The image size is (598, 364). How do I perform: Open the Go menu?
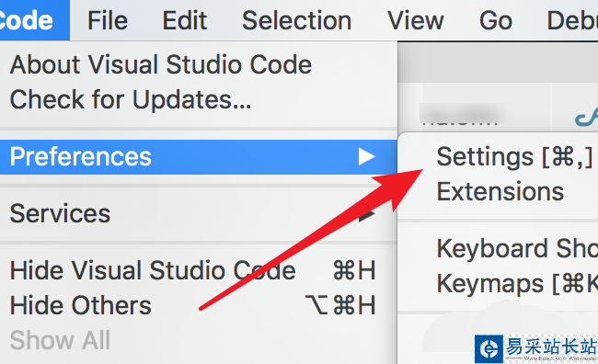tap(495, 20)
